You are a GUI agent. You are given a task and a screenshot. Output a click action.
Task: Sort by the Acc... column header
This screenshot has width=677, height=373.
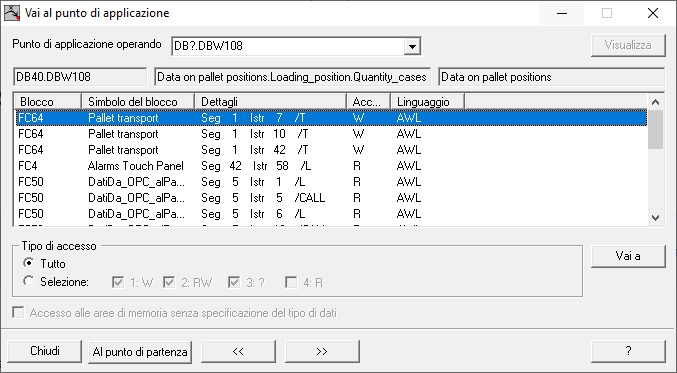click(x=369, y=102)
